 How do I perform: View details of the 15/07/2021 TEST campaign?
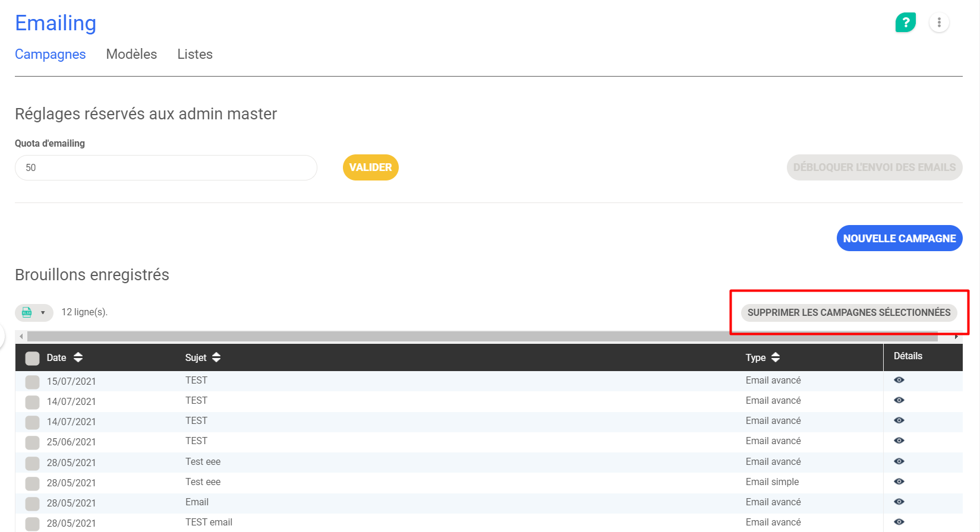pos(899,380)
